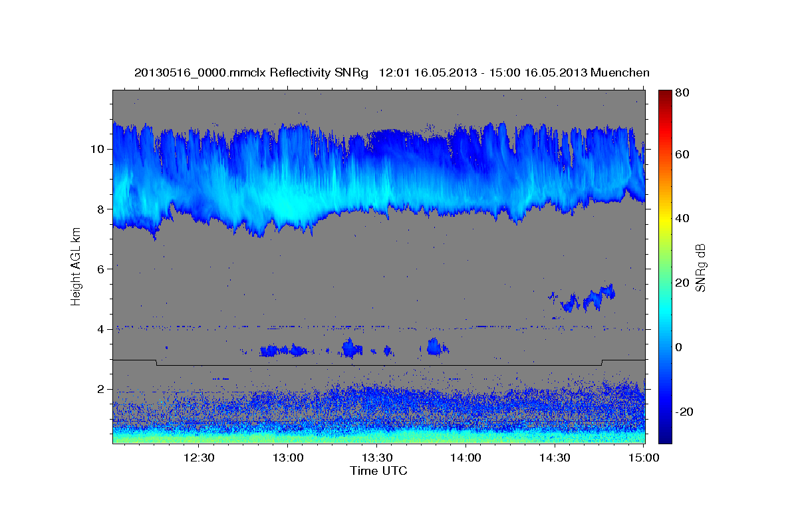Click the 14:30 time tick label
This screenshot has width=798, height=532.
(x=555, y=458)
